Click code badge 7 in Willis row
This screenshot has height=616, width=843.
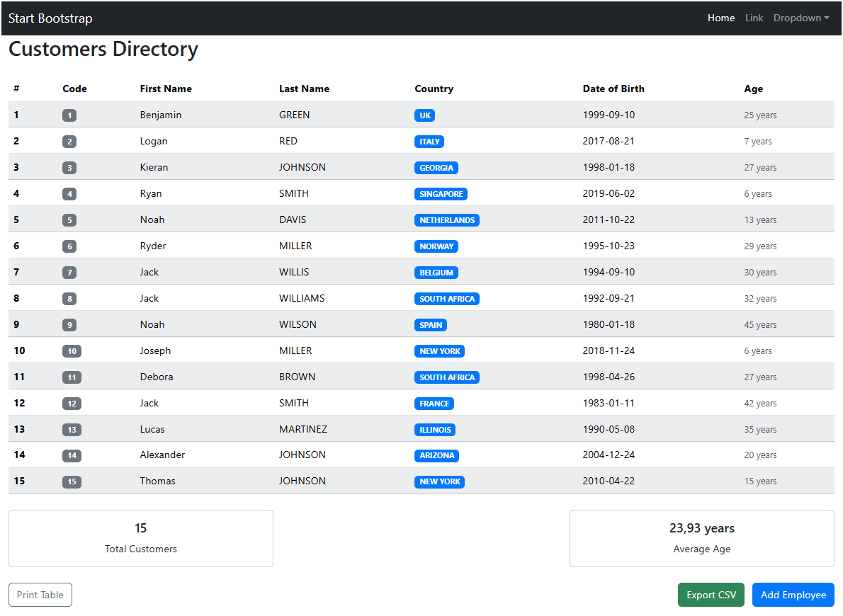69,273
